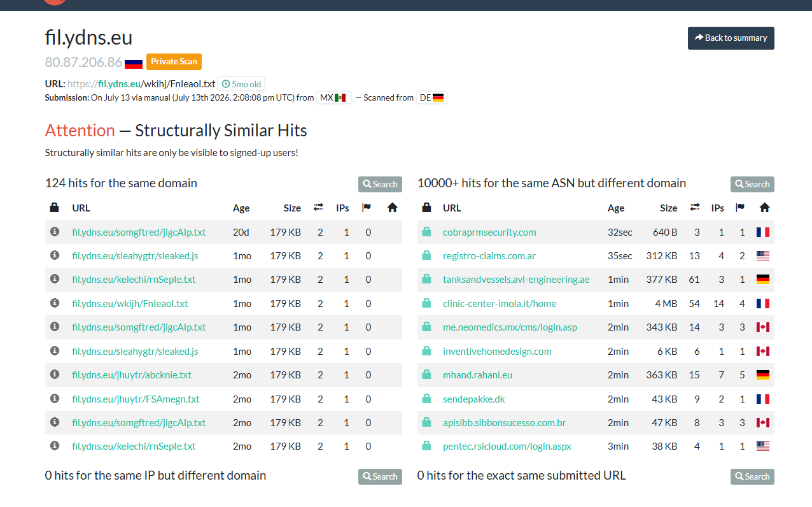The image size is (812, 507).
Task: Click the French flag in cobraprmsecurity.com row
Action: [763, 232]
